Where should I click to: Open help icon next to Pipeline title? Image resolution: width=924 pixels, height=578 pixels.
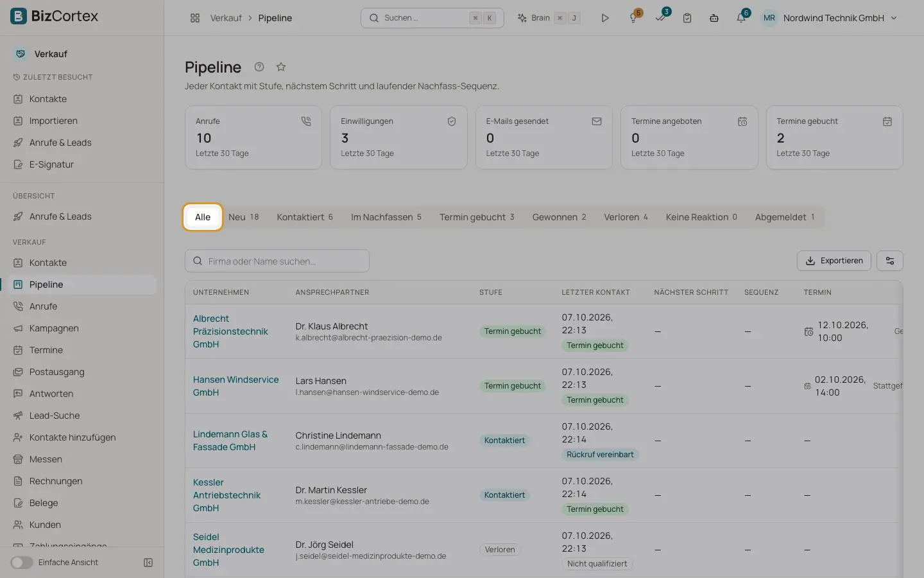coord(259,67)
